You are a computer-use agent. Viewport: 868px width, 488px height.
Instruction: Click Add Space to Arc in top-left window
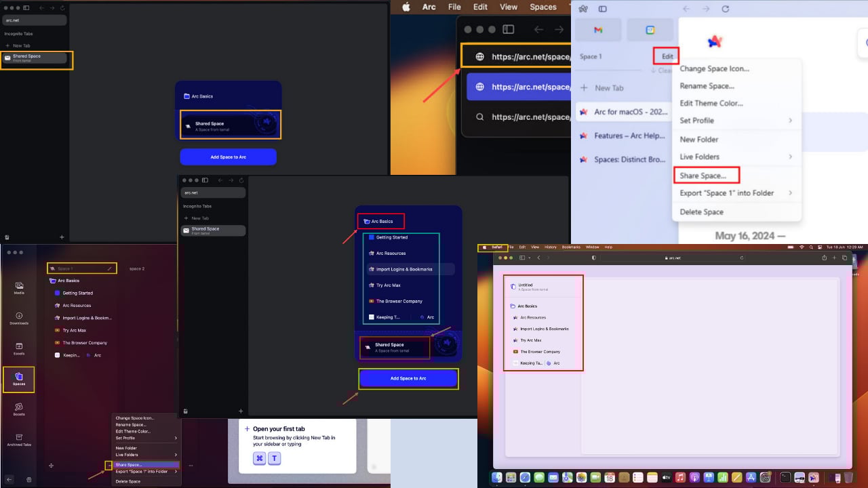coord(228,157)
